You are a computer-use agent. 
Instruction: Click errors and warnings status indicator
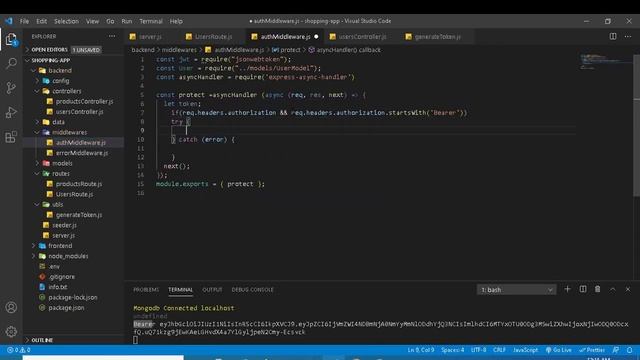tap(19, 350)
